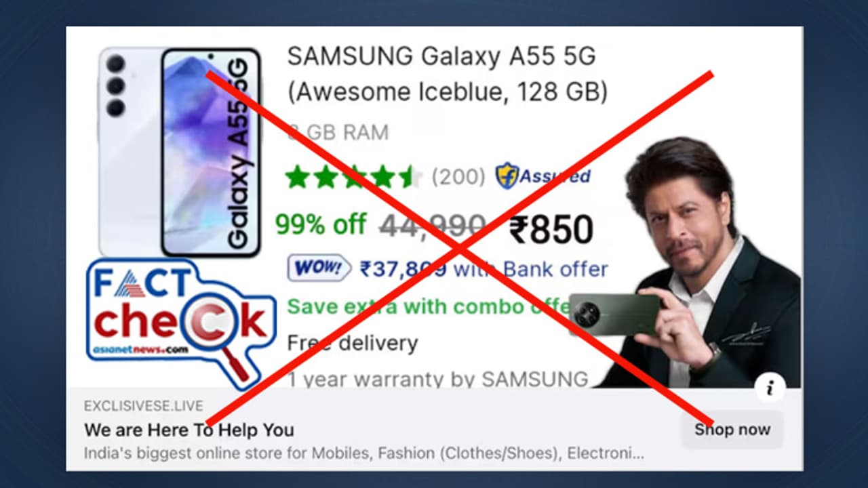Open the ₹37,809 with Bank offer text

484,269
